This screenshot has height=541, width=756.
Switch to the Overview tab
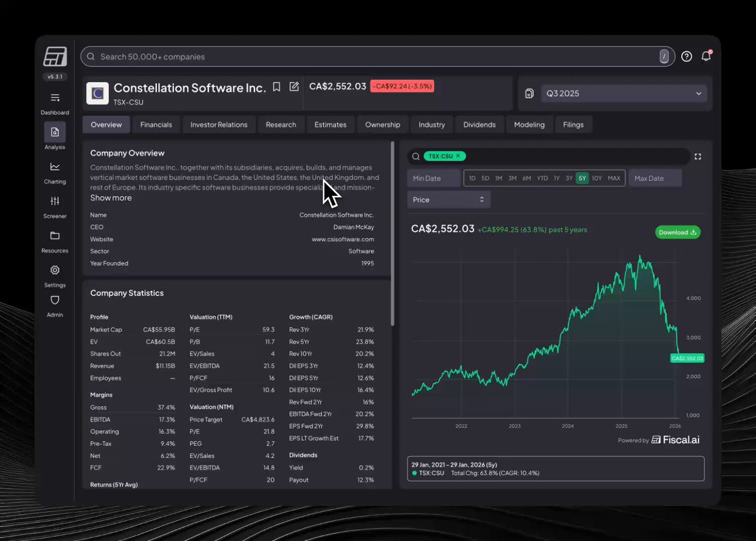click(106, 125)
